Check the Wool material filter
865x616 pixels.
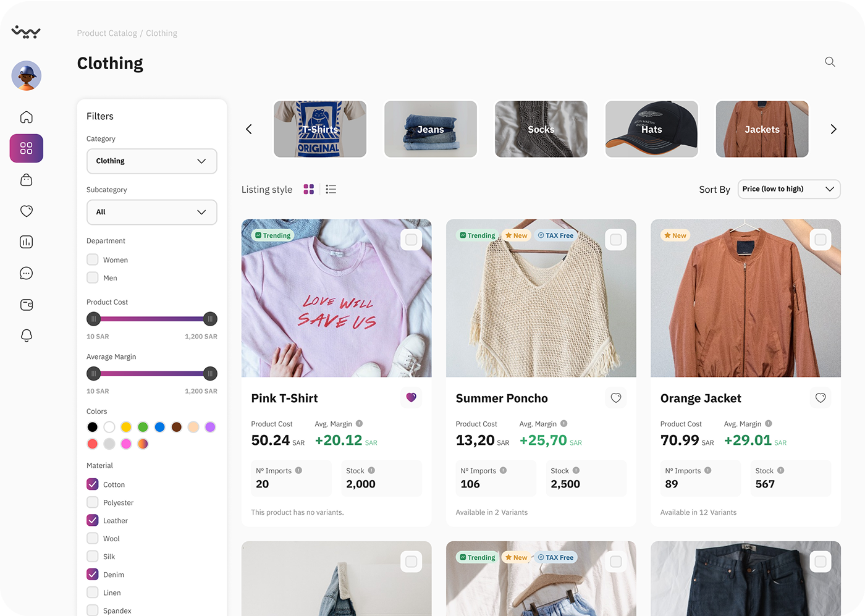[93, 538]
